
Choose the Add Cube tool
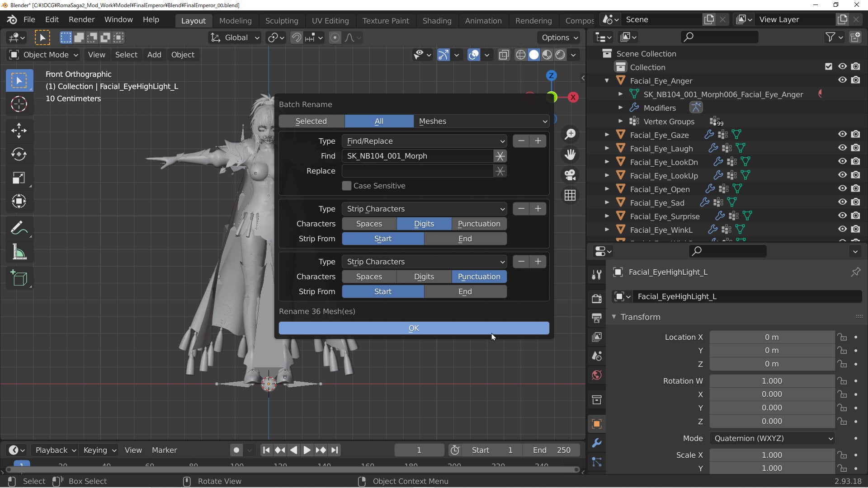19,278
